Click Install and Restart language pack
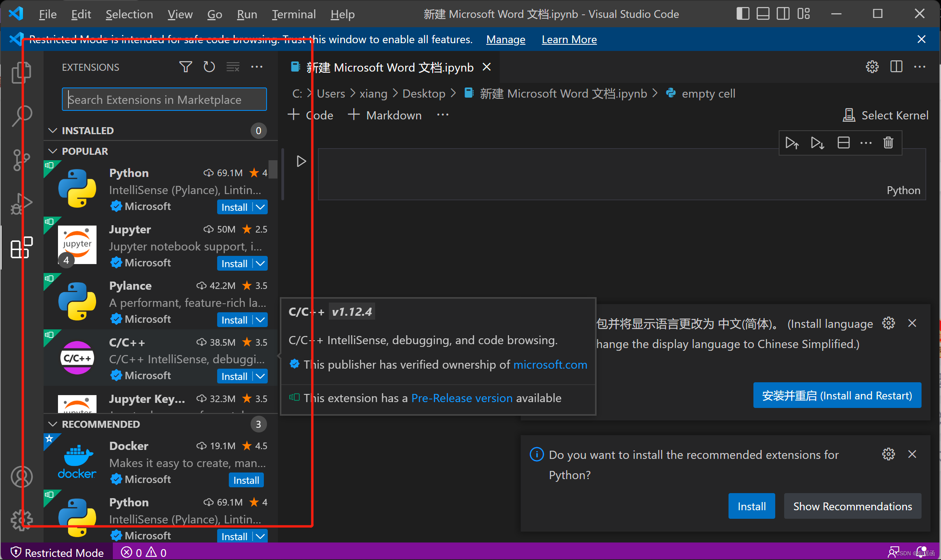Viewport: 941px width, 560px height. (837, 395)
